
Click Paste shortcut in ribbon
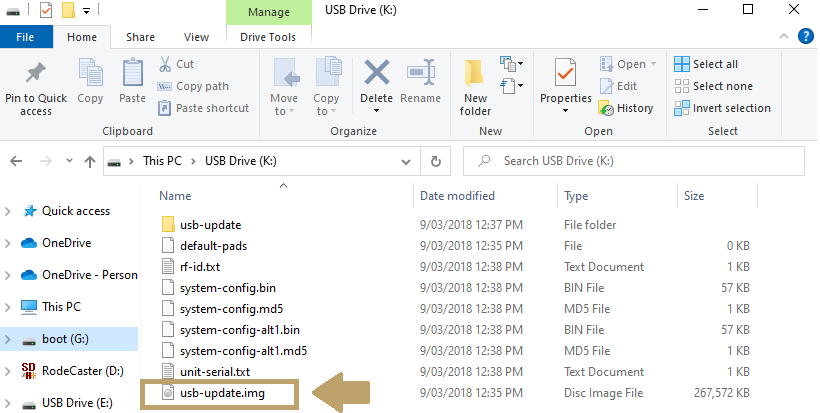tap(203, 108)
